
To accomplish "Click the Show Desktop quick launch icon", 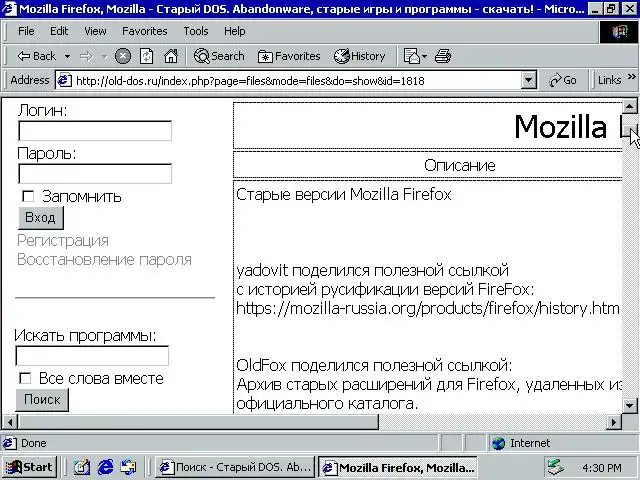I will point(82,467).
